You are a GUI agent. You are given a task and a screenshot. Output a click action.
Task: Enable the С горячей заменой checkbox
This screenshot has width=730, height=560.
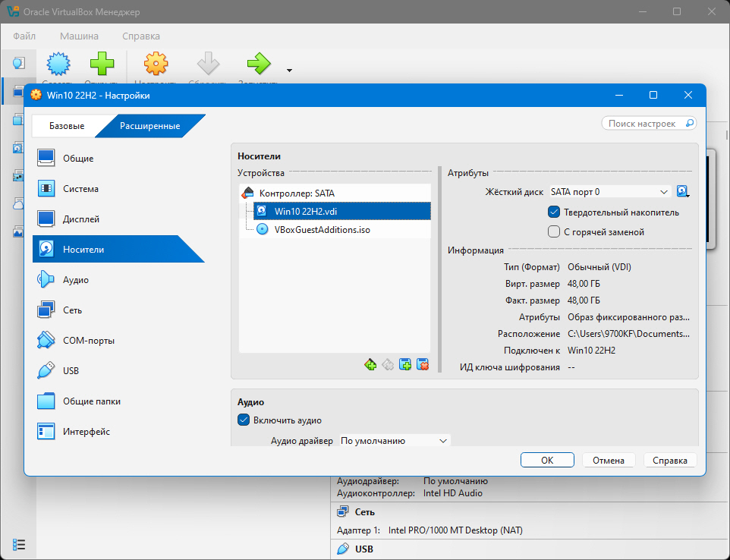click(x=553, y=232)
